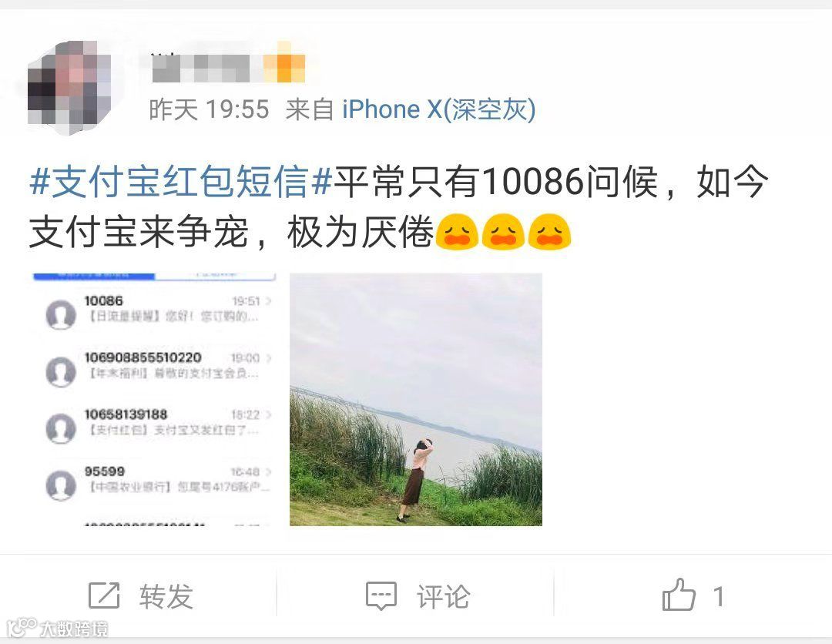Tap the middle sad emoji
This screenshot has height=644, width=832.
pyautogui.click(x=503, y=231)
